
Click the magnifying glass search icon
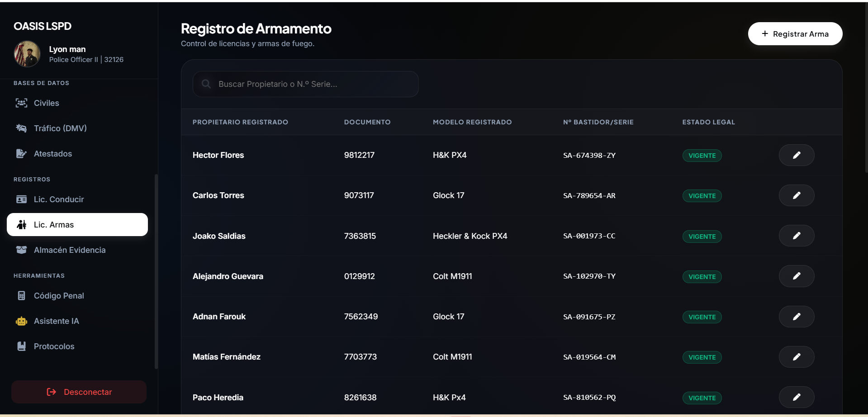coord(206,84)
